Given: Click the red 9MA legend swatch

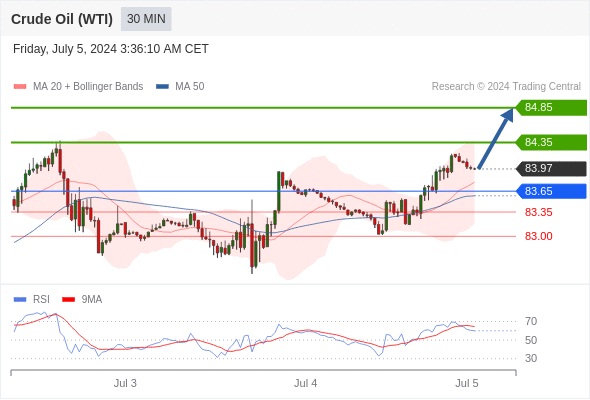Looking at the screenshot, I should 68,300.
